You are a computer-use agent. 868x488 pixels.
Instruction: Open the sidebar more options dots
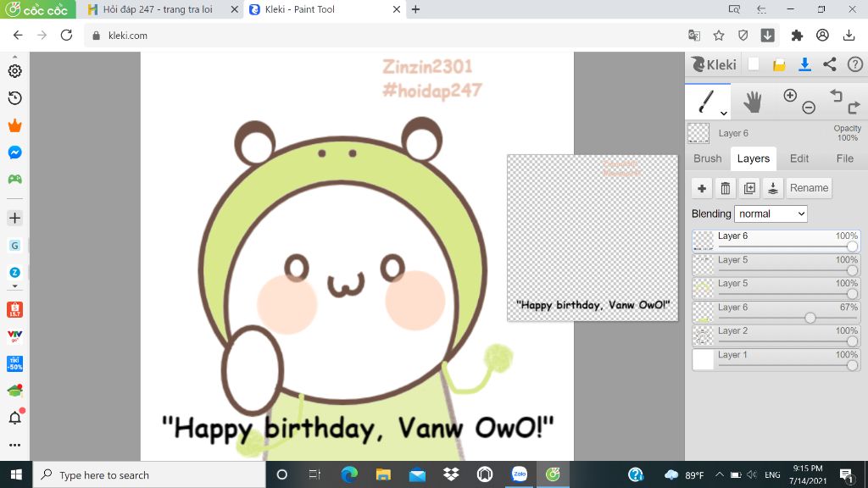15,445
